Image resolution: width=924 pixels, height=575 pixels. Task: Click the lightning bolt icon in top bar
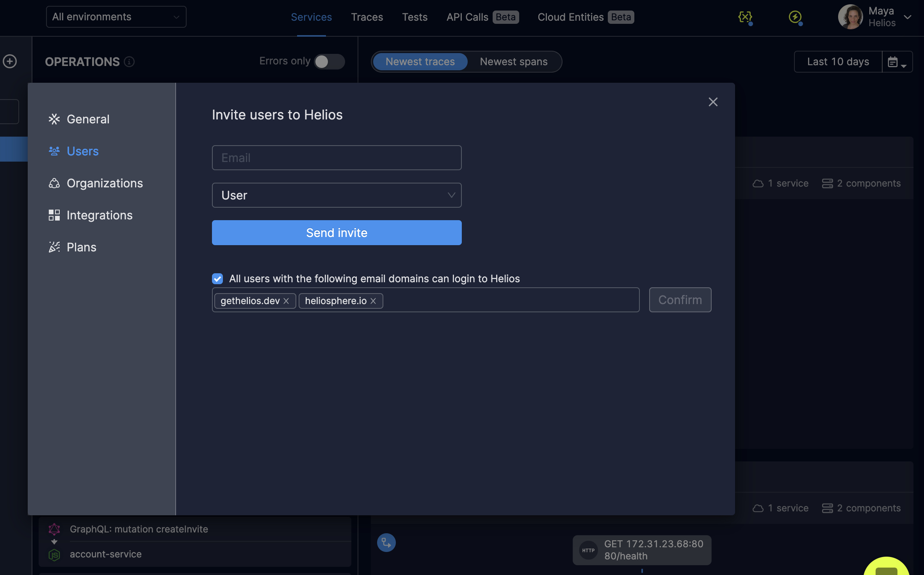(x=795, y=17)
